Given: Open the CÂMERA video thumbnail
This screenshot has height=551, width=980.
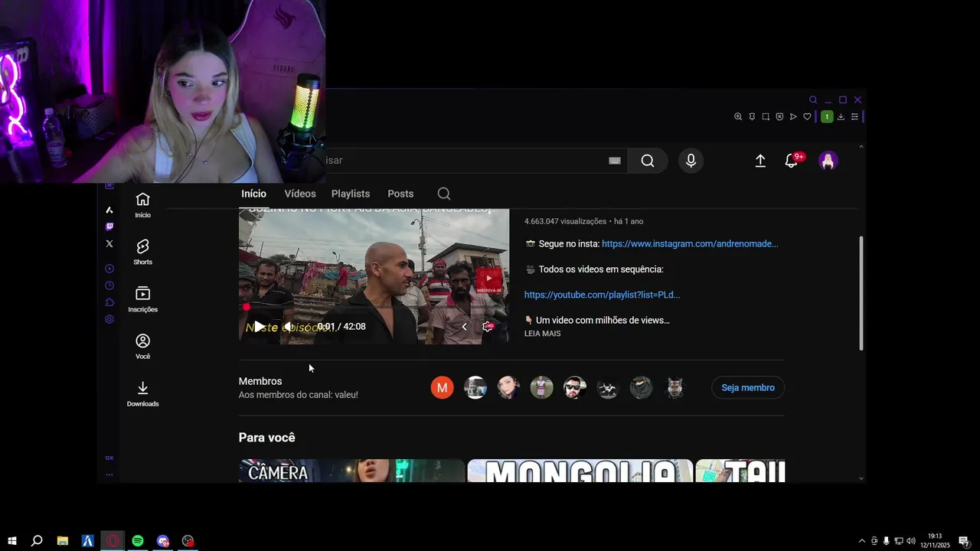Looking at the screenshot, I should point(351,471).
